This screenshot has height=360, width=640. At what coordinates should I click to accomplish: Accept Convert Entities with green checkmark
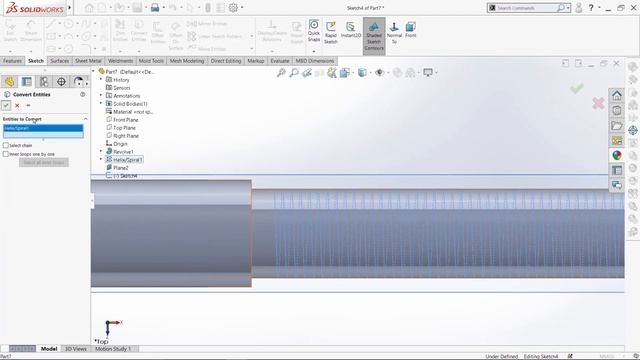pyautogui.click(x=6, y=105)
